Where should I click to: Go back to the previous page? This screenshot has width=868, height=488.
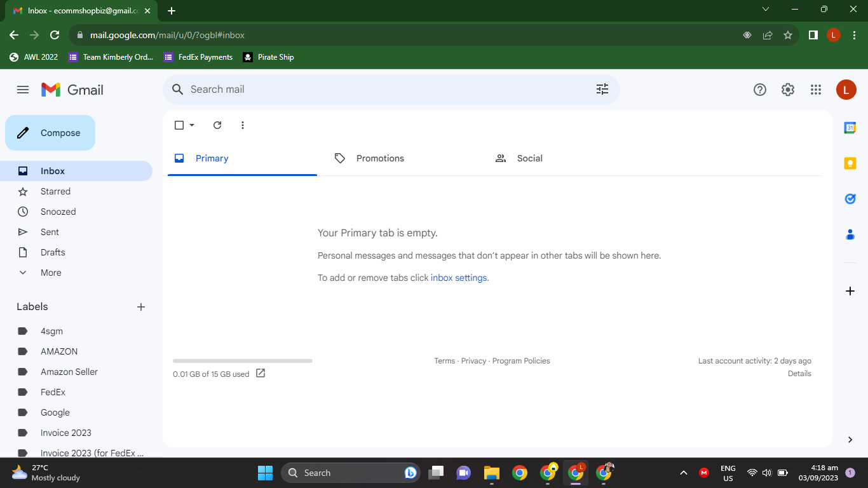[14, 35]
